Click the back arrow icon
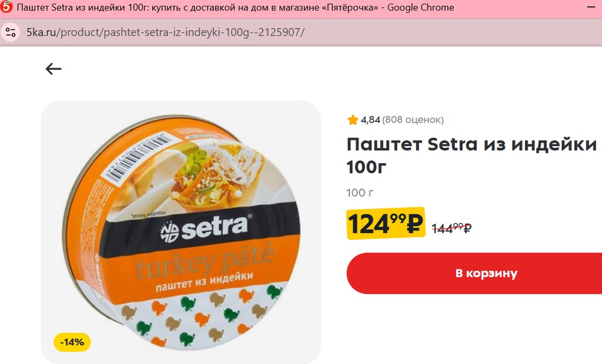This screenshot has width=602, height=364. (53, 69)
